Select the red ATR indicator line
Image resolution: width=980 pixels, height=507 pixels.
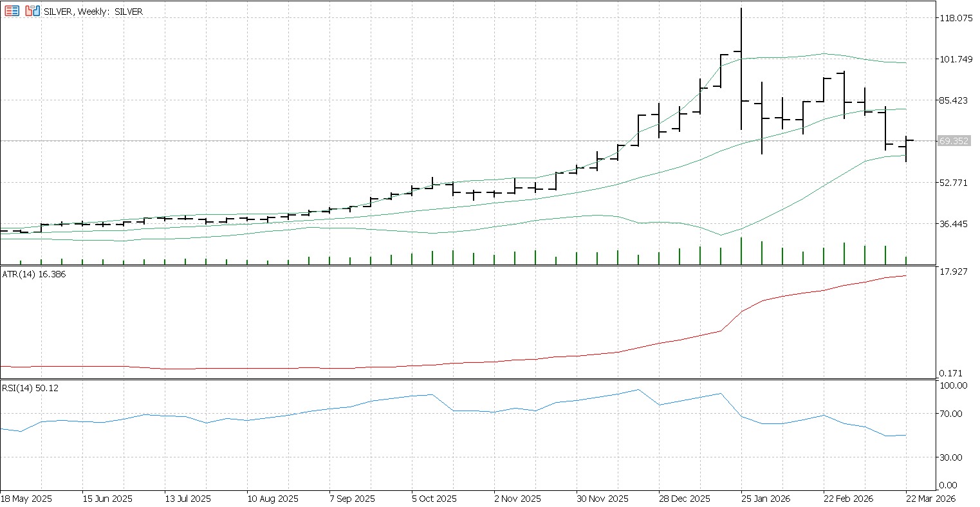tap(804, 293)
